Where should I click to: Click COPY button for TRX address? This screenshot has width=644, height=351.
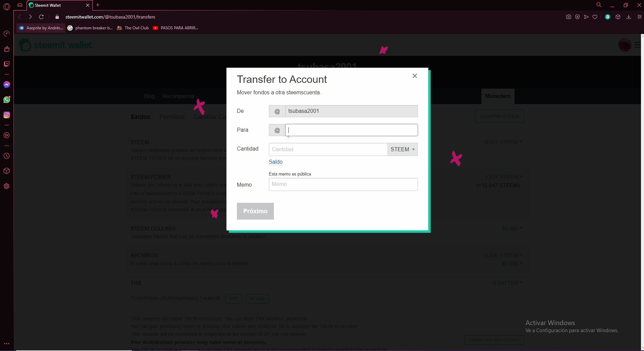pyautogui.click(x=234, y=299)
